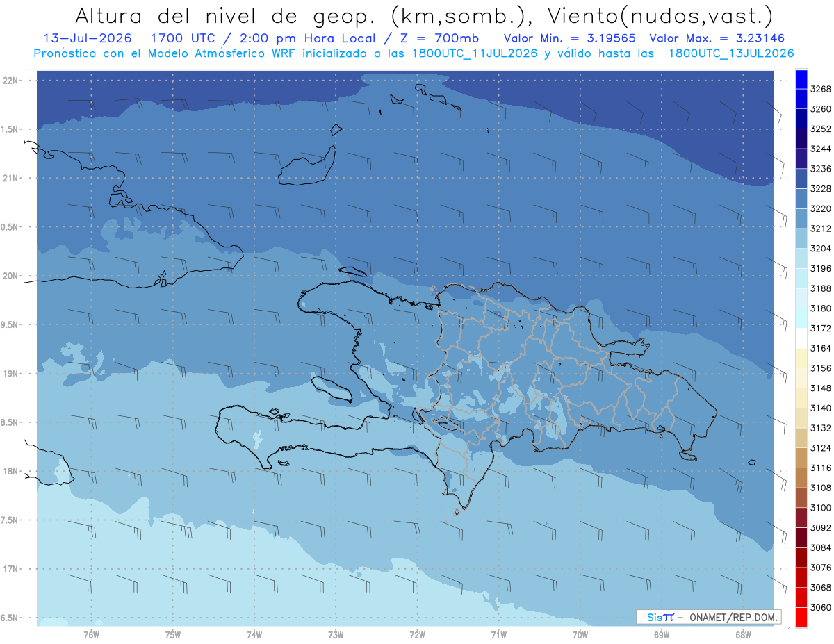Click the '3236' color bar label
The image size is (834, 644).
coord(821,169)
